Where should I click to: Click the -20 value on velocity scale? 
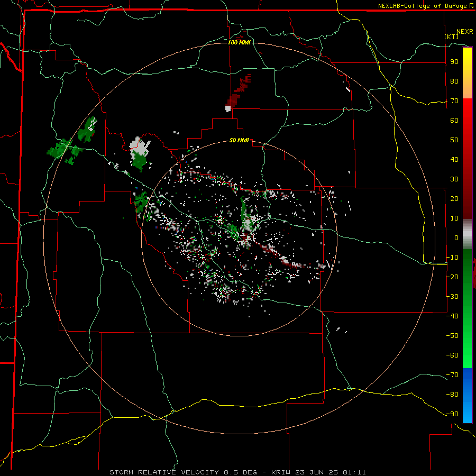click(x=453, y=277)
